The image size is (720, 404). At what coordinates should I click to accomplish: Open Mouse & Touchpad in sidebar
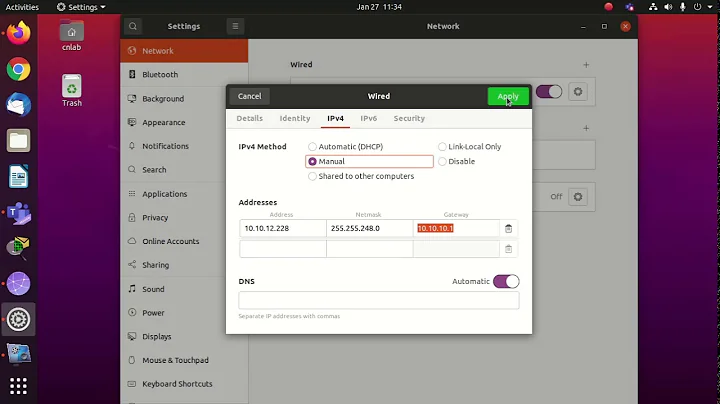[x=184, y=360]
